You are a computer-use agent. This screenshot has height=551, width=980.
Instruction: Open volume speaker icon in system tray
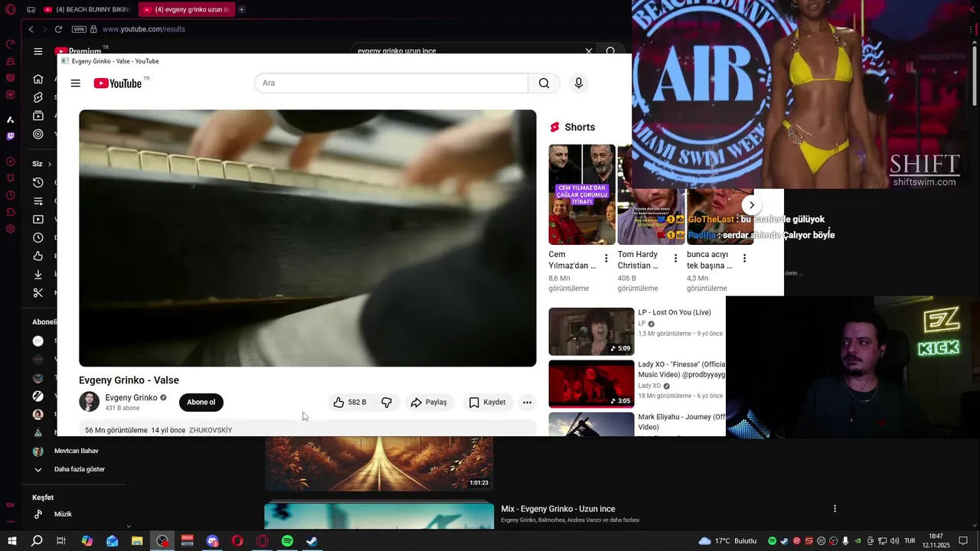tap(894, 541)
